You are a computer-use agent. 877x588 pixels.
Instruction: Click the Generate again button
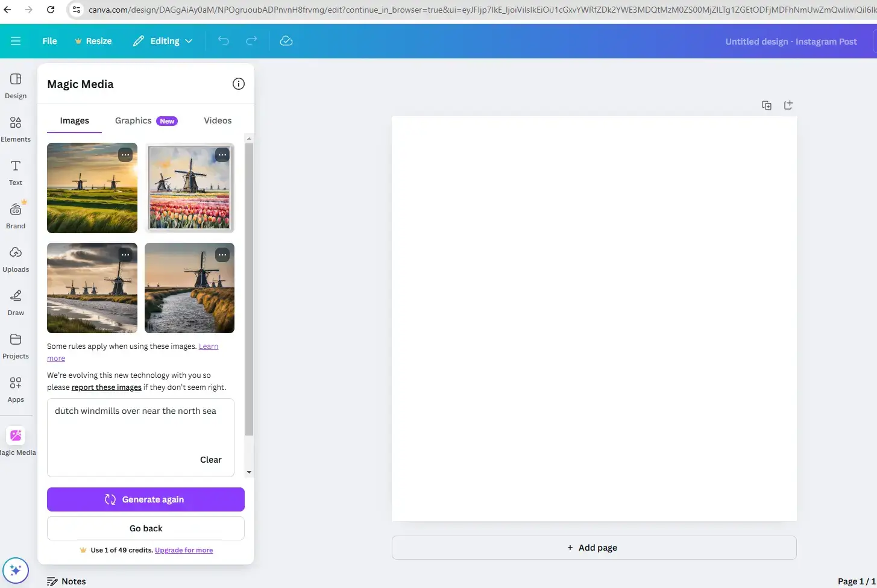pos(145,499)
